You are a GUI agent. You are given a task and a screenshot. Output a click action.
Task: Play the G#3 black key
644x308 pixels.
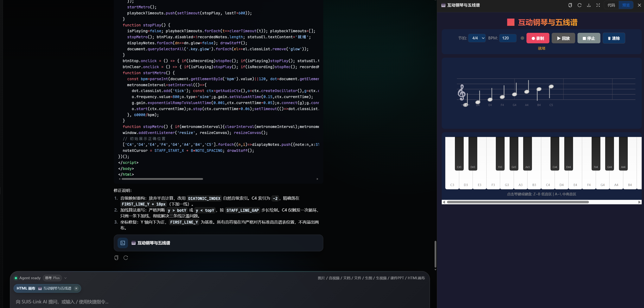pos(514,153)
